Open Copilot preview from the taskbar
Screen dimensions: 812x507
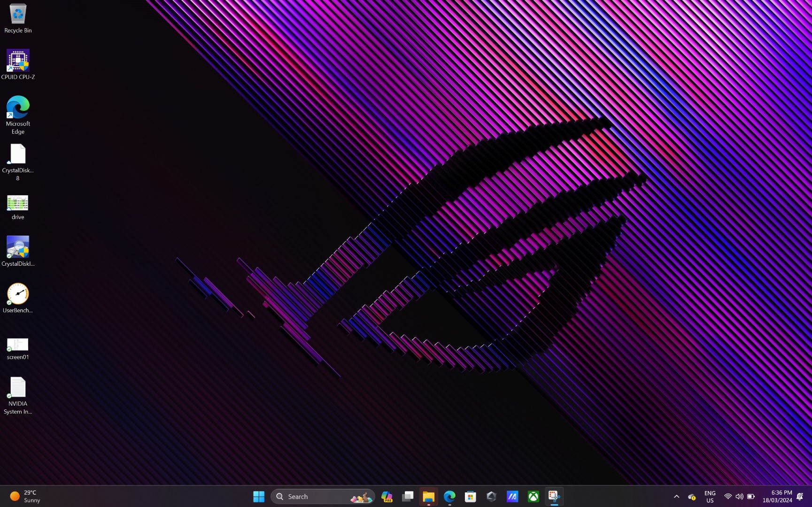[x=387, y=496]
